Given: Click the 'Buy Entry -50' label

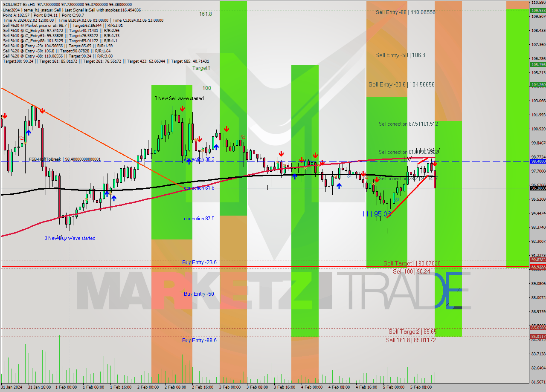Looking at the screenshot, I should coord(199,294).
